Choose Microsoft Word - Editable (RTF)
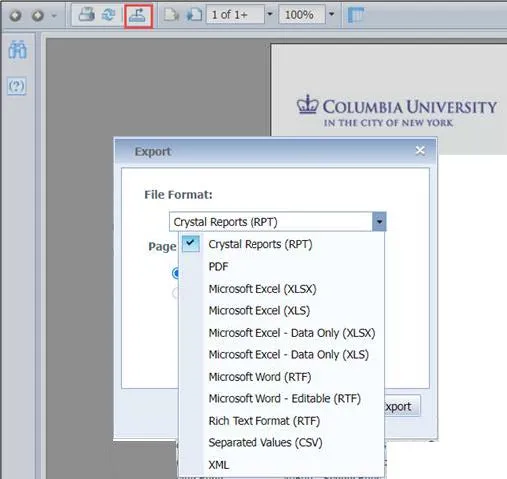507x479 pixels. click(282, 399)
